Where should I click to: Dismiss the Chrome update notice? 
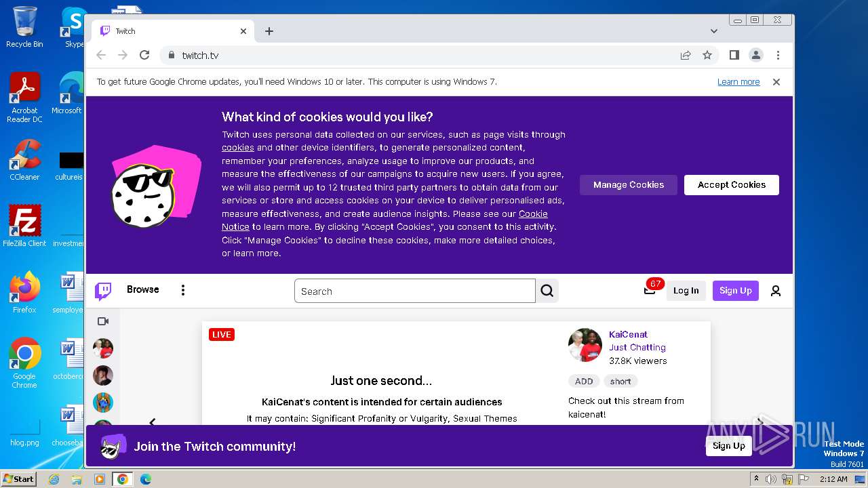[x=776, y=82]
